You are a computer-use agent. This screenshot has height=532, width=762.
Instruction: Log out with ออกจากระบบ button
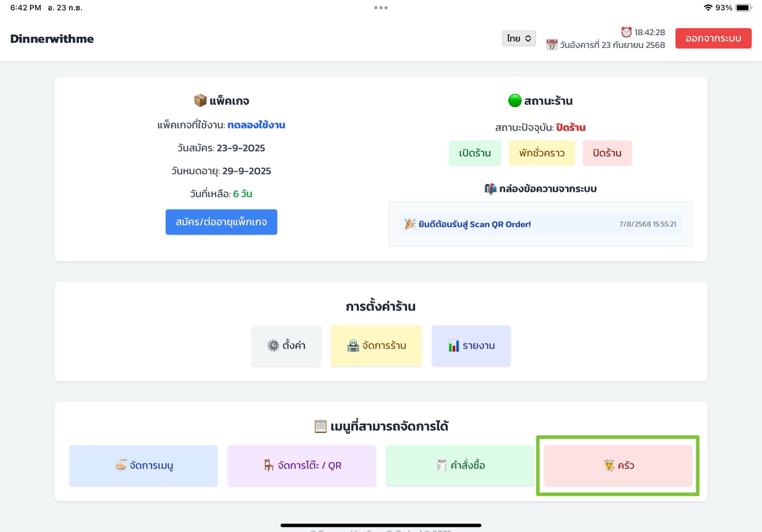click(x=713, y=38)
